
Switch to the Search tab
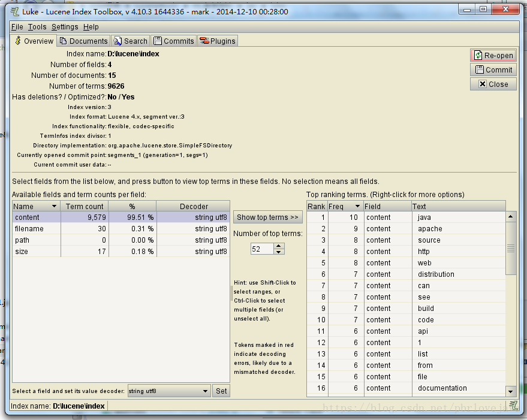[x=131, y=41]
